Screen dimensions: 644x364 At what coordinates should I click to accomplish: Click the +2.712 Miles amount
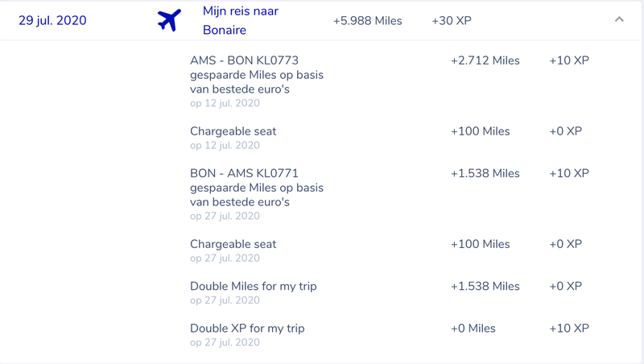pyautogui.click(x=485, y=60)
